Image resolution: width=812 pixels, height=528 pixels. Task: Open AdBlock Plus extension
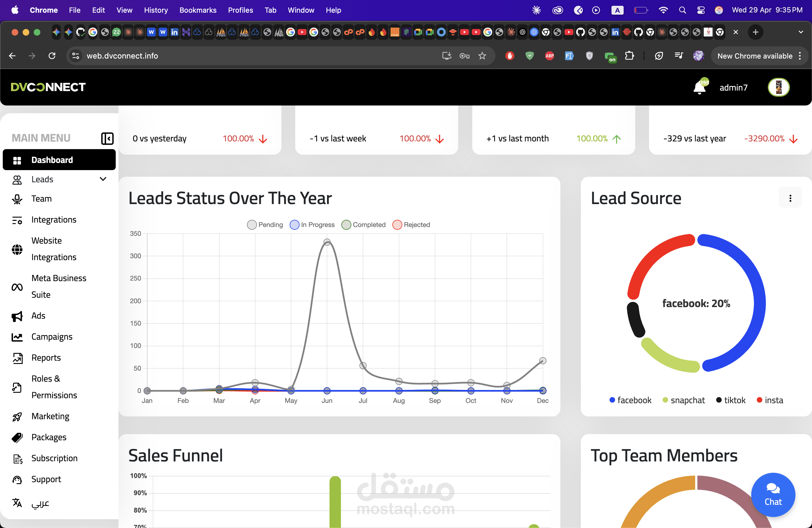pos(549,56)
